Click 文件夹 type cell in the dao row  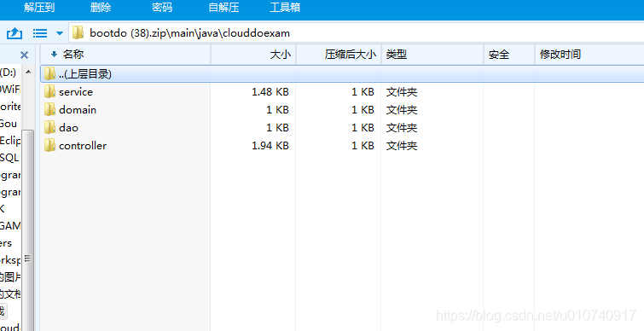[x=402, y=128]
